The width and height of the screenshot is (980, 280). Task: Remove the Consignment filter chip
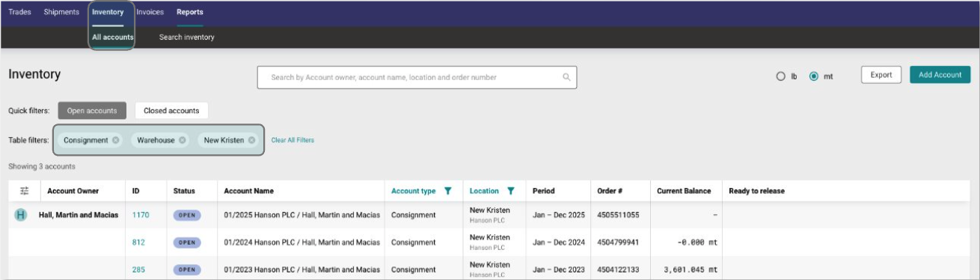click(115, 140)
